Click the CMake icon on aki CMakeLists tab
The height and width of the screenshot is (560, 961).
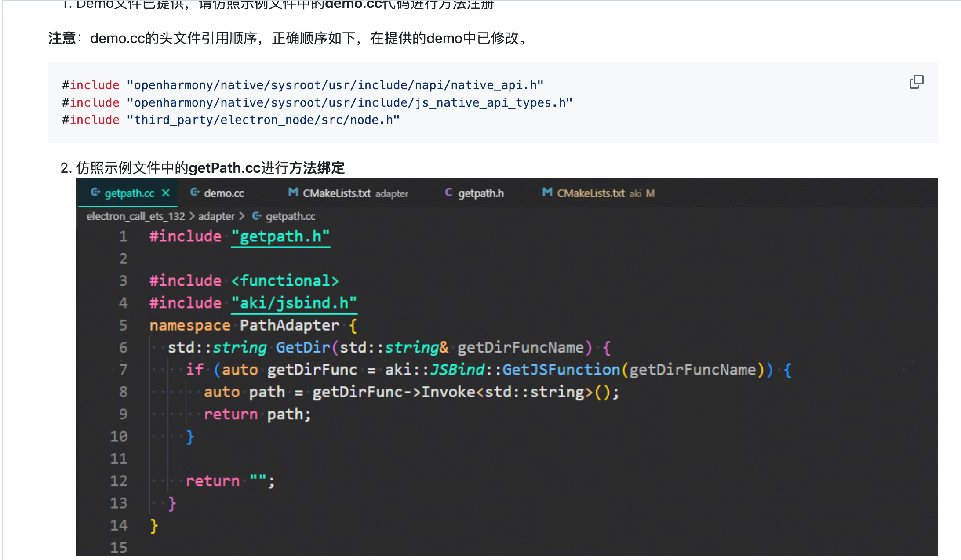547,193
